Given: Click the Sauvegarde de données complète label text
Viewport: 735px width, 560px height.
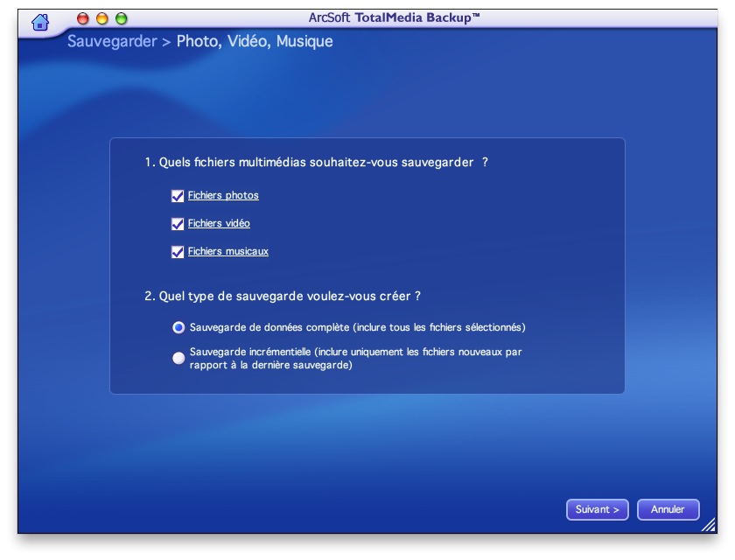Looking at the screenshot, I should (357, 327).
